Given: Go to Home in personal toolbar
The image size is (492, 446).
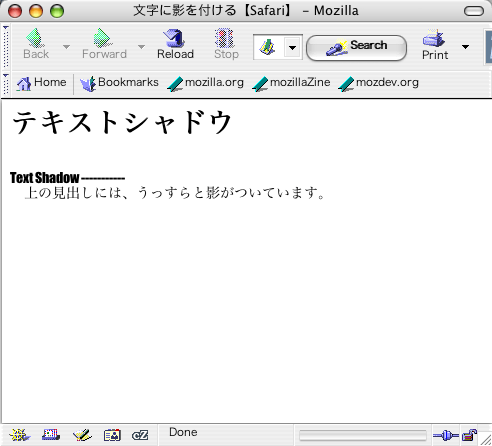Looking at the screenshot, I should point(41,83).
